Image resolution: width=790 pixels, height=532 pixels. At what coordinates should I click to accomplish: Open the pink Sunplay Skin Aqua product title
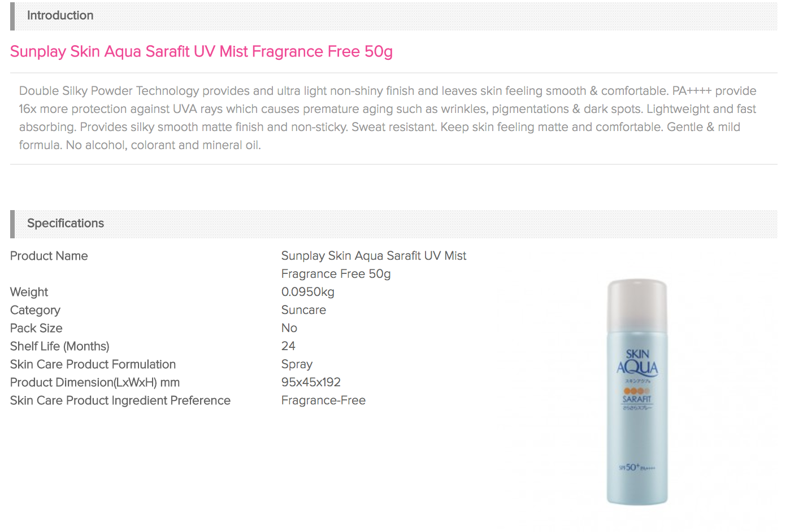click(201, 52)
